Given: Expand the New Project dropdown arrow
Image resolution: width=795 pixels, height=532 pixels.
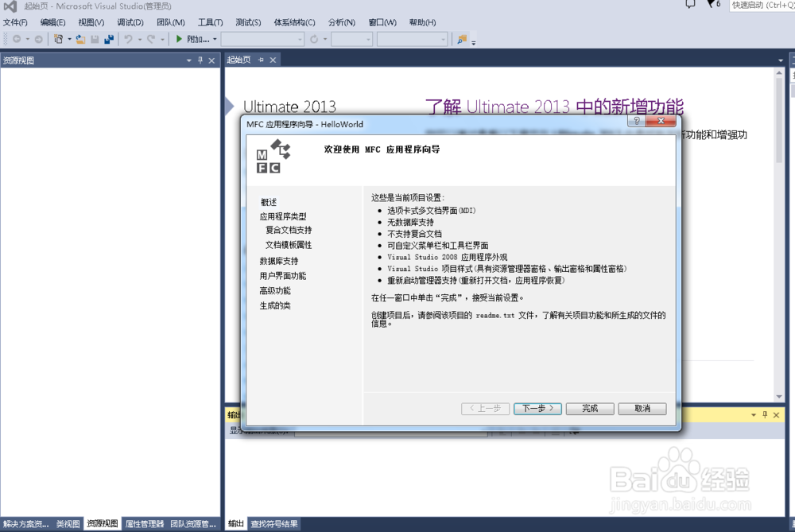Looking at the screenshot, I should [69, 39].
